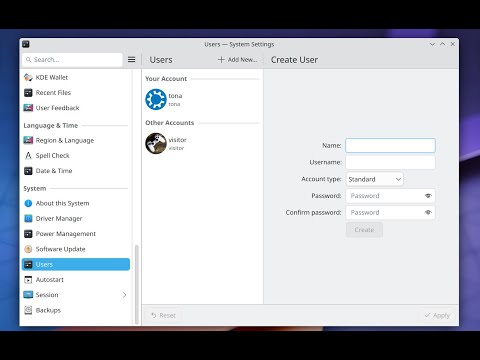Click the Software Update icon

(x=28, y=249)
